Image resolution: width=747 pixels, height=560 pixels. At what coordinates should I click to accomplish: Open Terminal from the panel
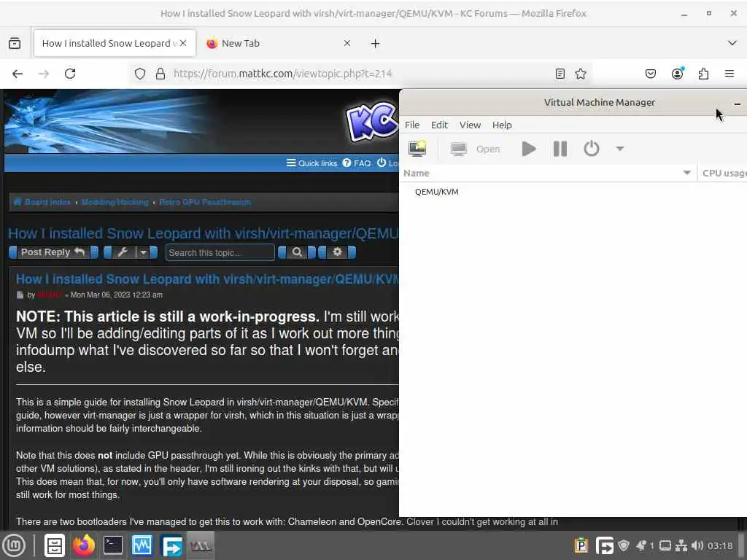(x=113, y=545)
